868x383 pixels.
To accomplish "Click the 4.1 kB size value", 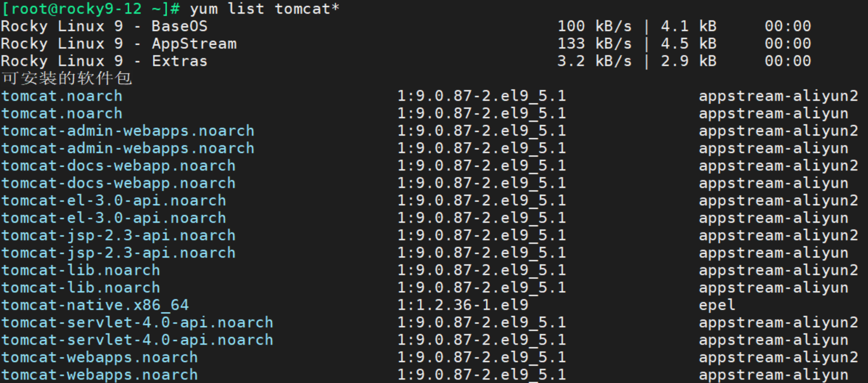I will 689,27.
